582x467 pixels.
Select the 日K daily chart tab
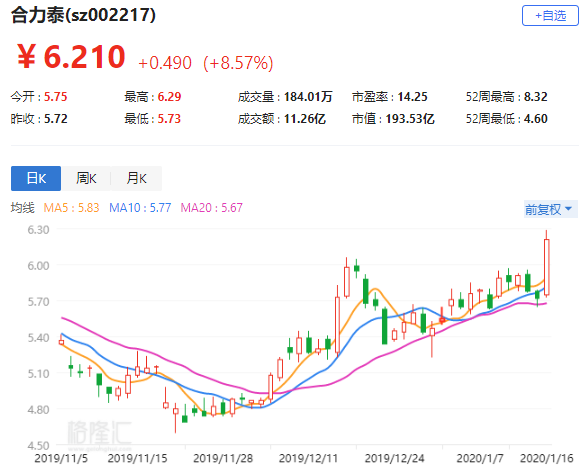36,179
